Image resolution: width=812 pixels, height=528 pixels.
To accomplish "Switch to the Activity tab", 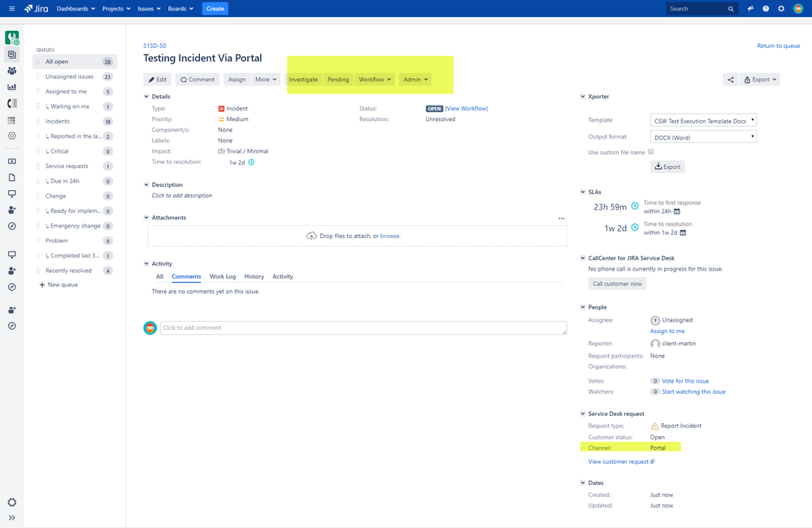I will [283, 276].
